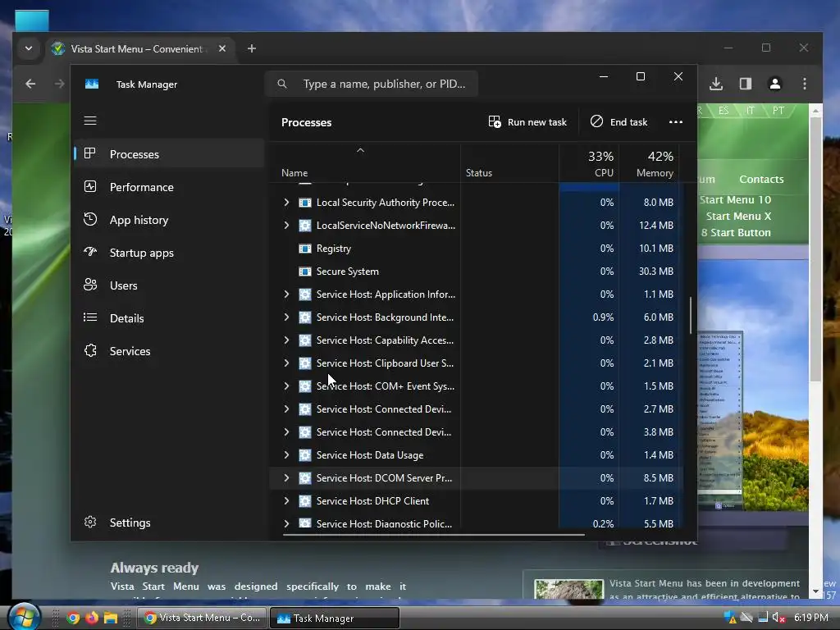This screenshot has height=630, width=840.
Task: Click the Task Manager vertical scrollbar thumb
Action: [x=691, y=315]
